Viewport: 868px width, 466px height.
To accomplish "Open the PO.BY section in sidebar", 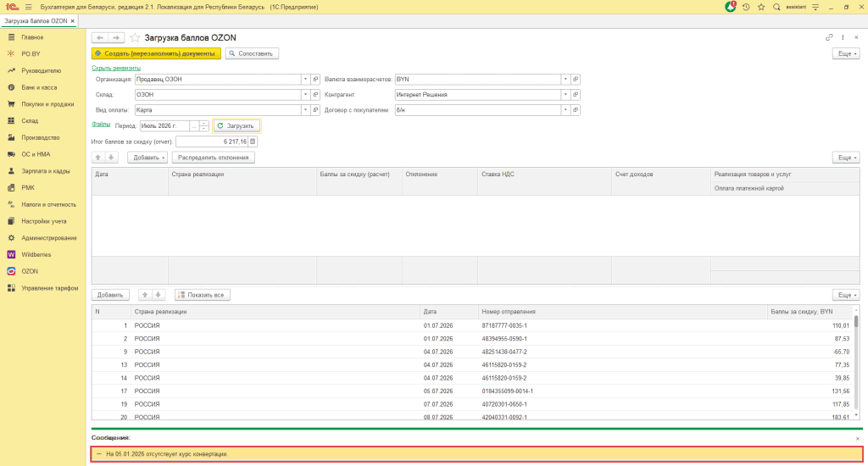I will [31, 53].
